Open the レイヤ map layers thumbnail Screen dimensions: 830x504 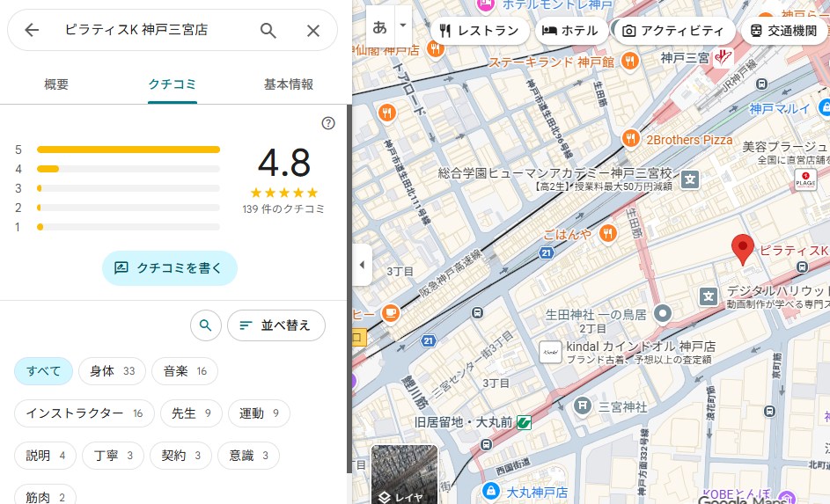[404, 476]
